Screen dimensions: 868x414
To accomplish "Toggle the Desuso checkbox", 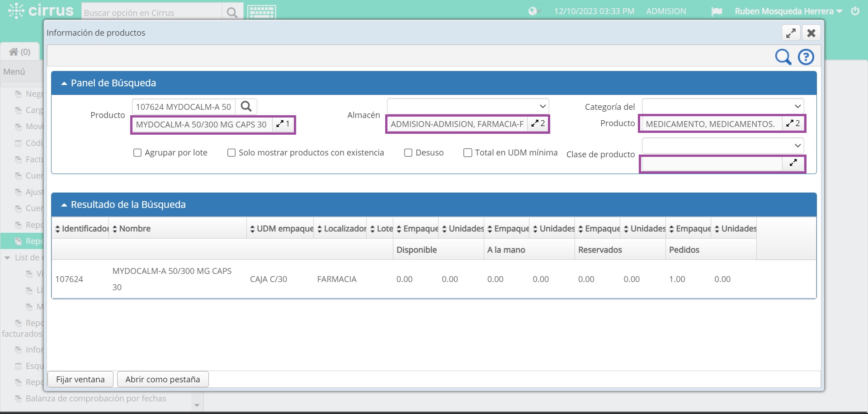I will point(408,153).
